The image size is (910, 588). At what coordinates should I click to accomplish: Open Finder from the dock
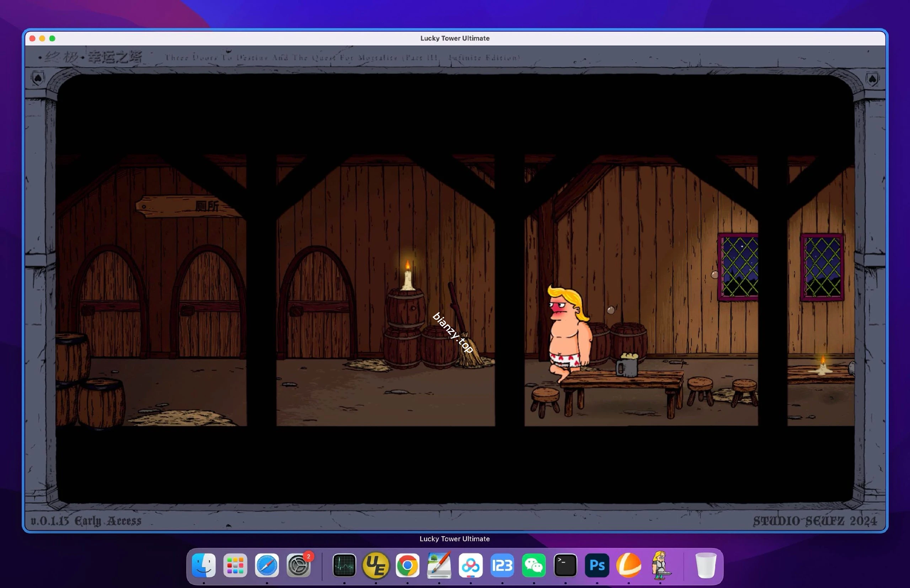pyautogui.click(x=204, y=565)
